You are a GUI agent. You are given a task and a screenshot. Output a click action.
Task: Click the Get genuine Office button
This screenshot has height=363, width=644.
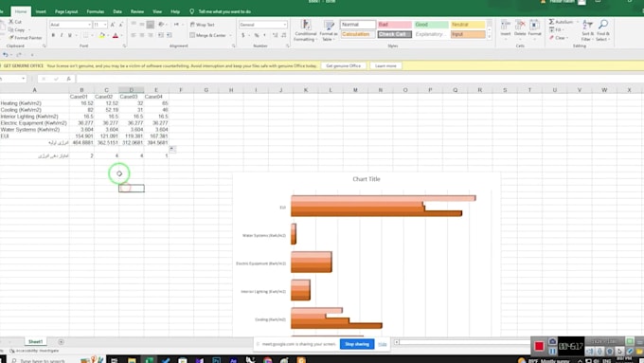tap(344, 65)
